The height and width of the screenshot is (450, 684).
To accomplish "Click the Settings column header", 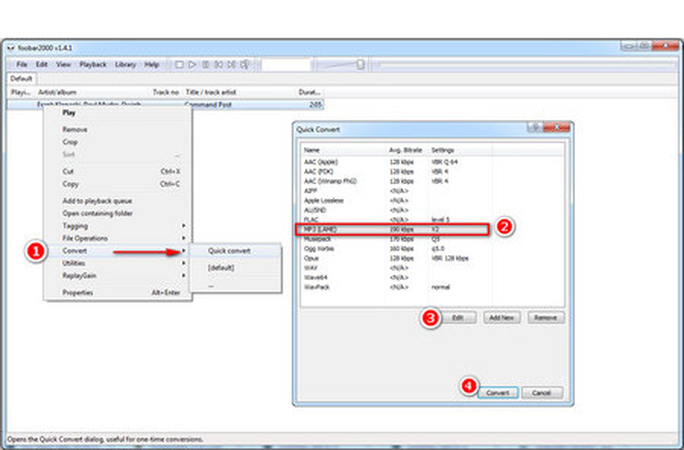I will [461, 150].
